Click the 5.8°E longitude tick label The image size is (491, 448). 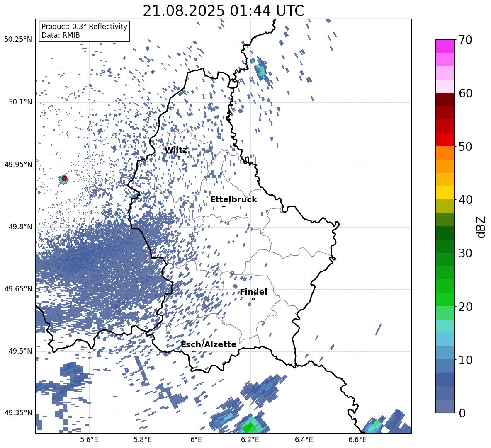[x=143, y=440]
